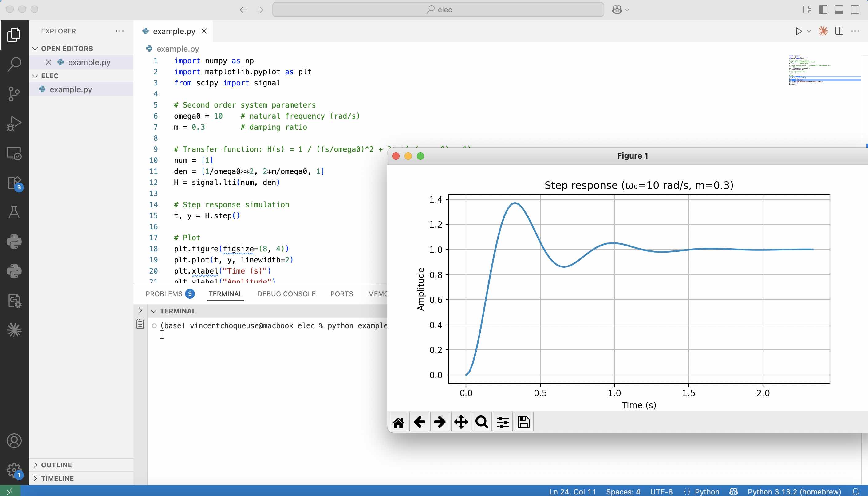Screen dimensions: 868x496
Task: Open the Search view in activity bar
Action: (x=14, y=64)
